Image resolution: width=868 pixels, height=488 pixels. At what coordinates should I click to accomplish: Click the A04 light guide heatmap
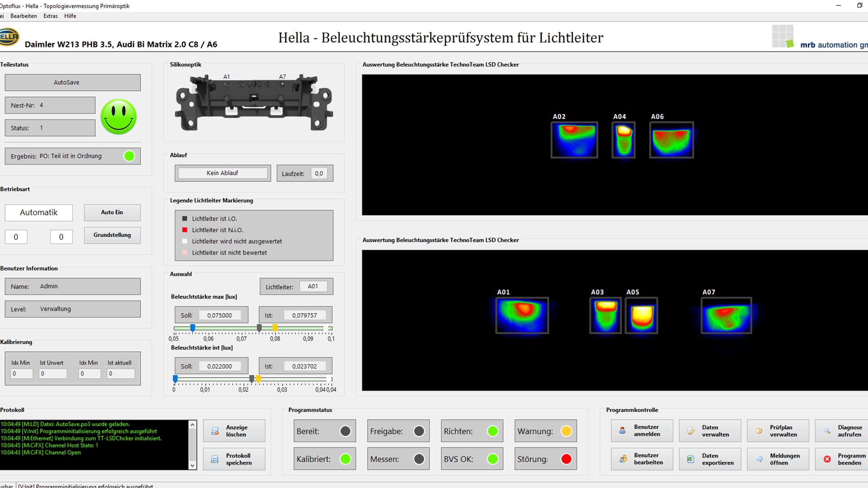[x=623, y=140]
